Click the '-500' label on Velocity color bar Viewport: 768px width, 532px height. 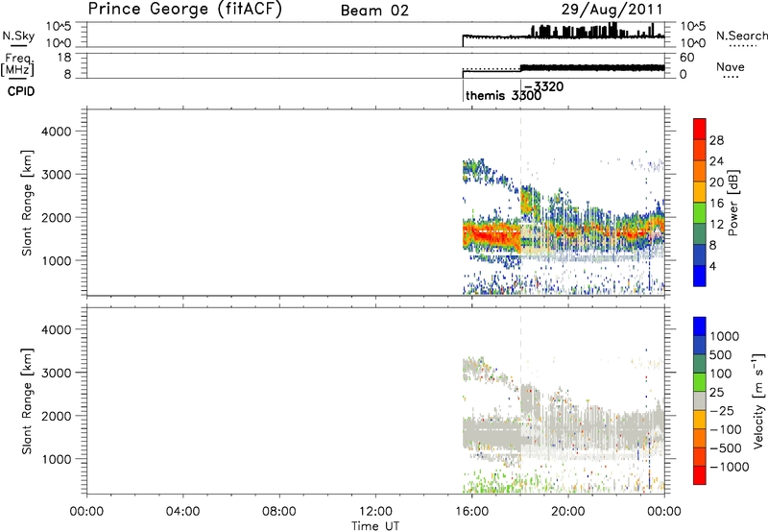[x=726, y=447]
